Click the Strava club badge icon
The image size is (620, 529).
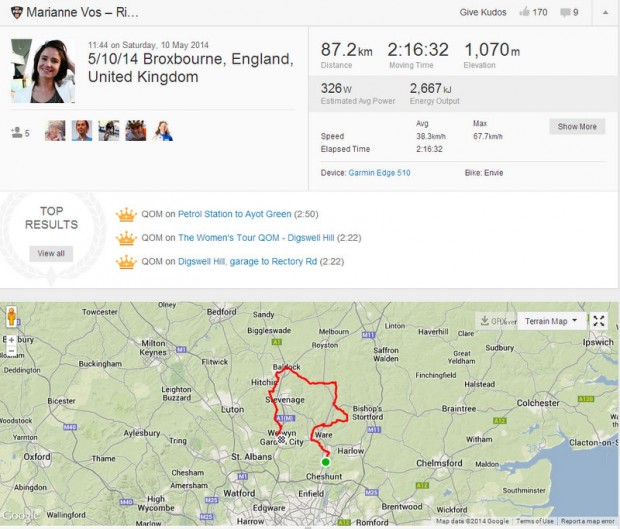point(14,13)
